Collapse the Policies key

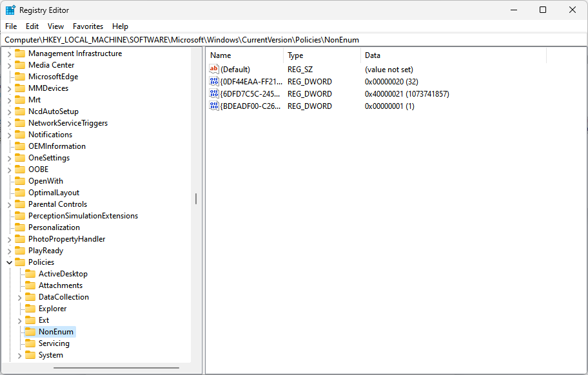click(x=10, y=263)
